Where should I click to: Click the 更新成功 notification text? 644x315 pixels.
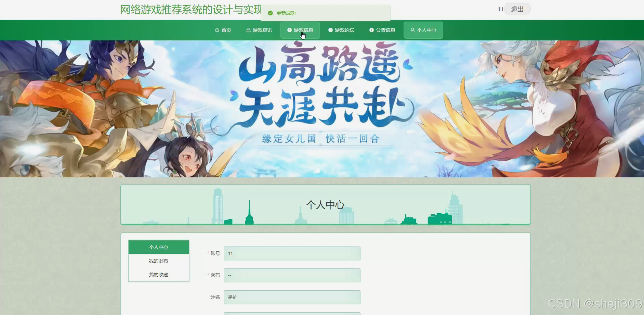point(286,13)
